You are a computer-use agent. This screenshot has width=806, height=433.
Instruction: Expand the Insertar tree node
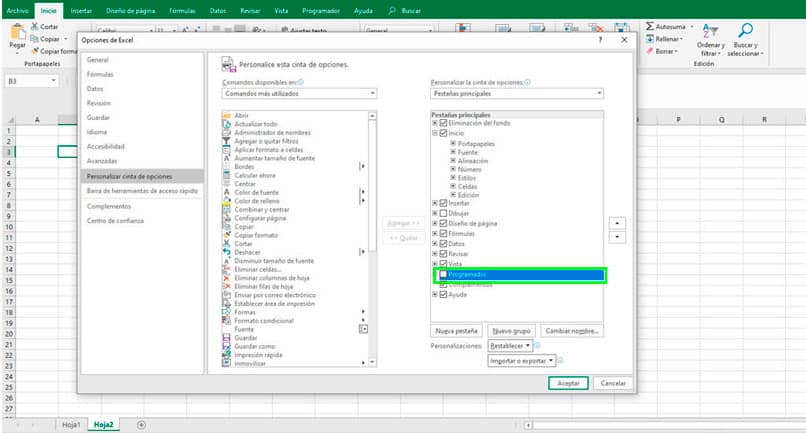point(435,203)
